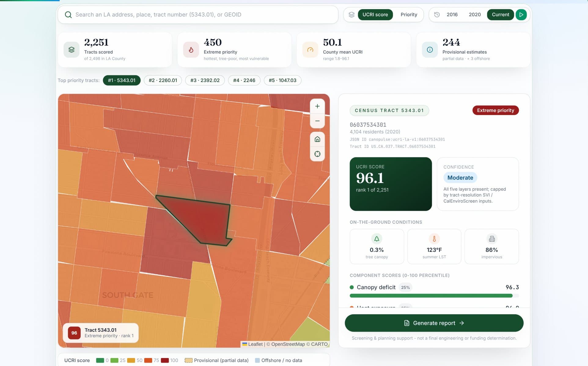588x366 pixels.
Task: Click the 450 Extreme priority card
Action: (x=234, y=50)
